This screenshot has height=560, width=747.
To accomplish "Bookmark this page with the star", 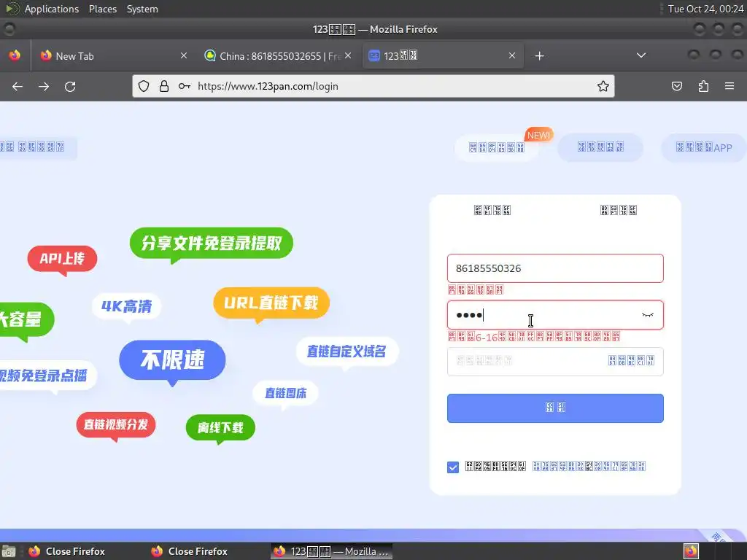I will click(x=603, y=86).
